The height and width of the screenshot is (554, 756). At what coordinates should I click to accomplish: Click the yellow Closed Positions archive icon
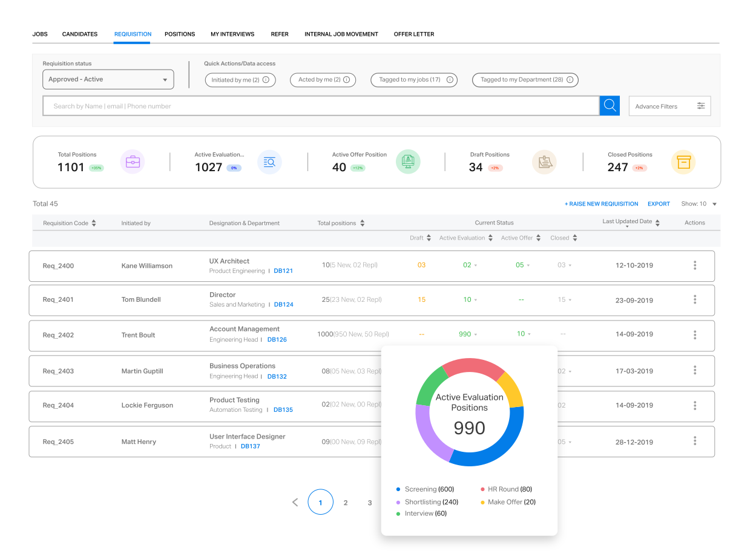pyautogui.click(x=683, y=161)
